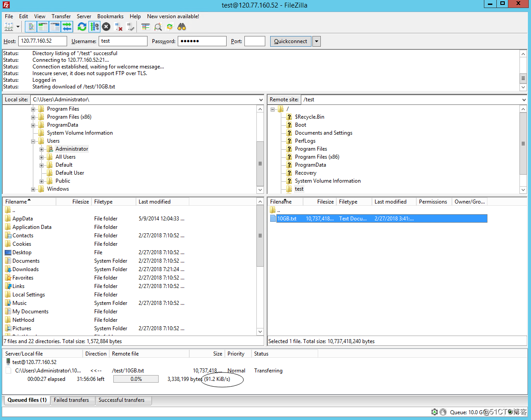Expand Program Files (x86) local folder
531x420 pixels.
pos(33,117)
